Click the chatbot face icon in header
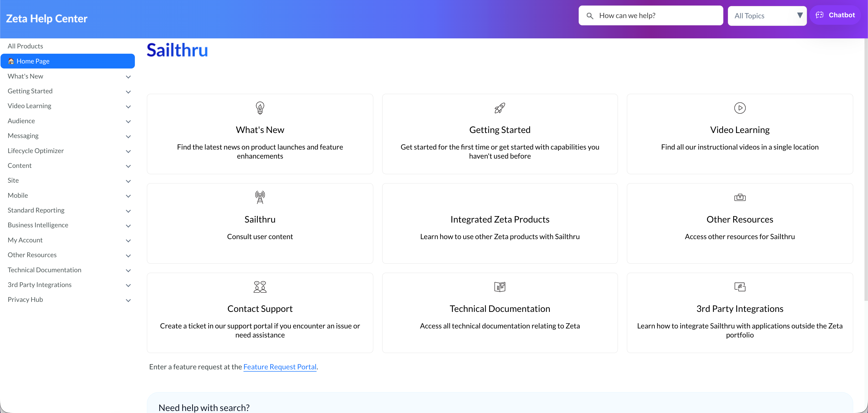 [x=820, y=15]
